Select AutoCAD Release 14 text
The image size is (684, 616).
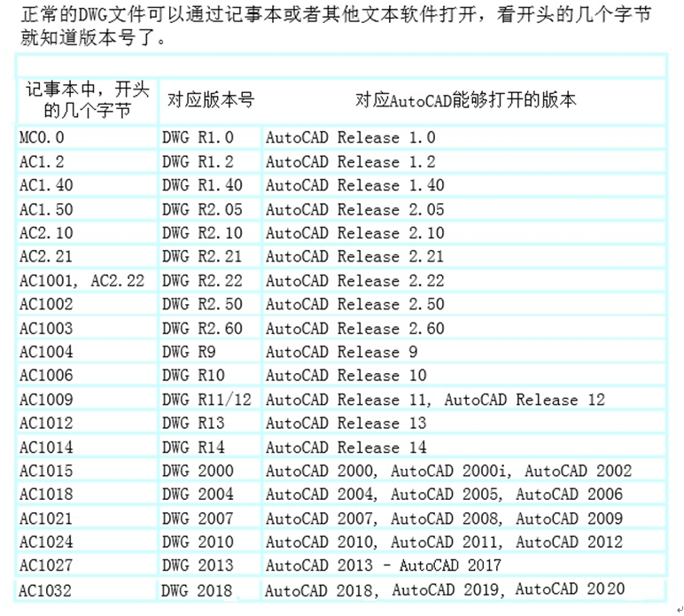(346, 448)
